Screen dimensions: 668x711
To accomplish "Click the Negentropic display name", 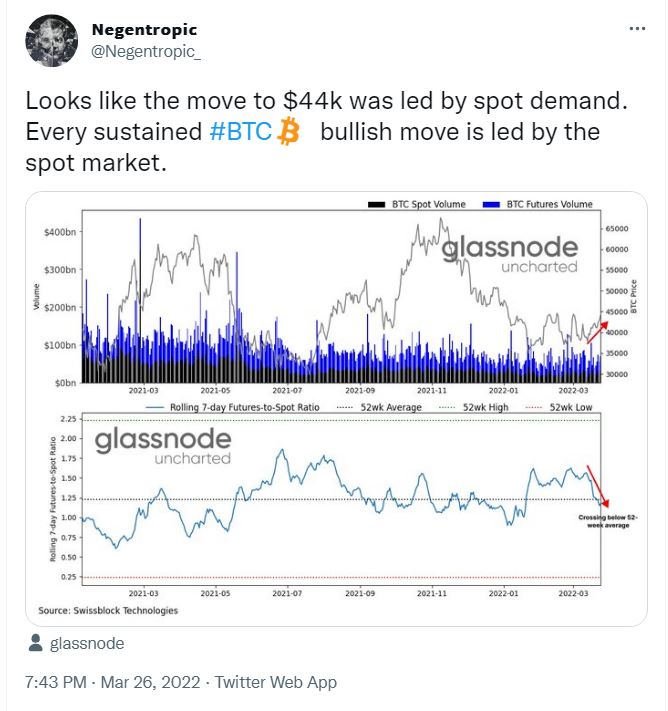I will point(144,30).
